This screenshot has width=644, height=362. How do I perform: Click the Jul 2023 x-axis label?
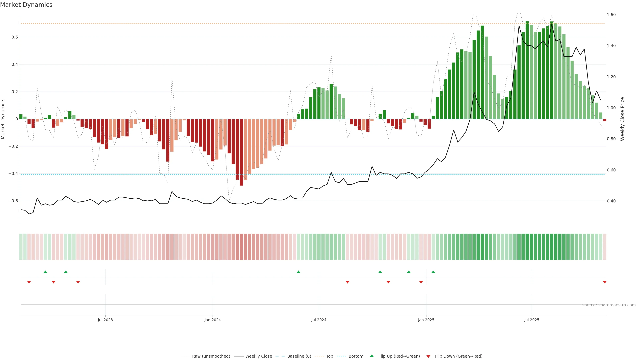coord(105,320)
